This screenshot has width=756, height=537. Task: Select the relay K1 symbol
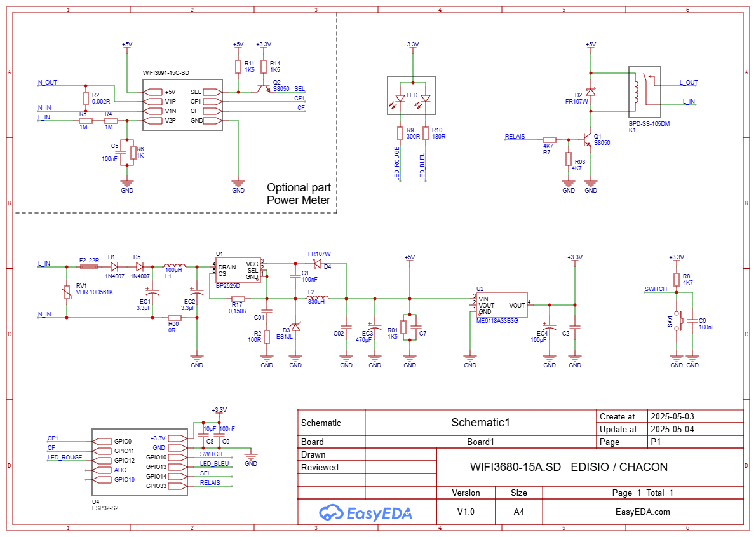coord(645,92)
